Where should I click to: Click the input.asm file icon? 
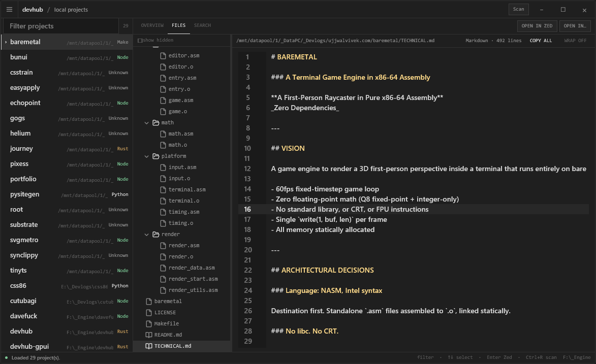[x=163, y=167]
